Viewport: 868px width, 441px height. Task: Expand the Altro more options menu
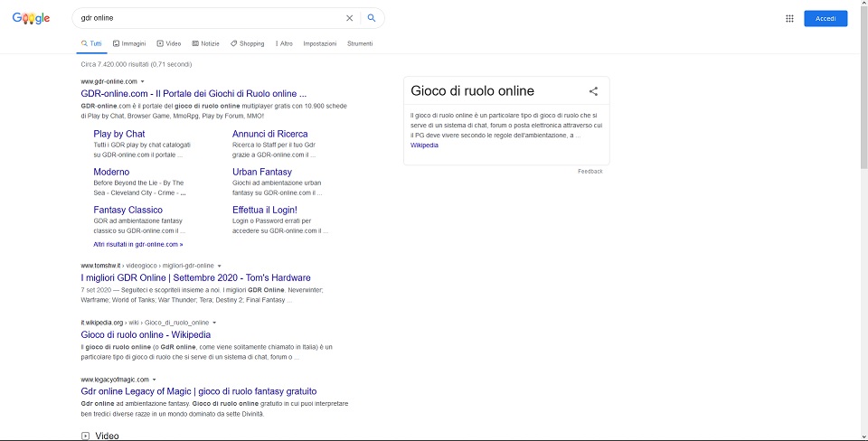pyautogui.click(x=284, y=43)
